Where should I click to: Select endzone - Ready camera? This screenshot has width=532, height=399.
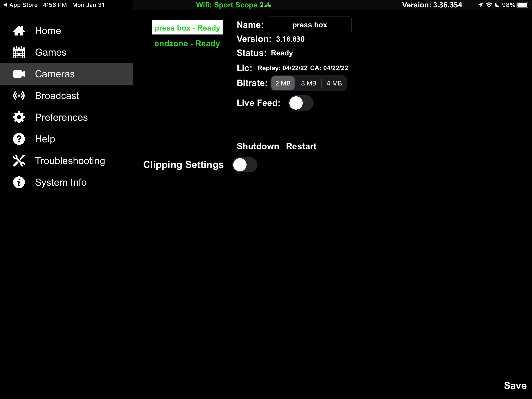pyautogui.click(x=187, y=44)
